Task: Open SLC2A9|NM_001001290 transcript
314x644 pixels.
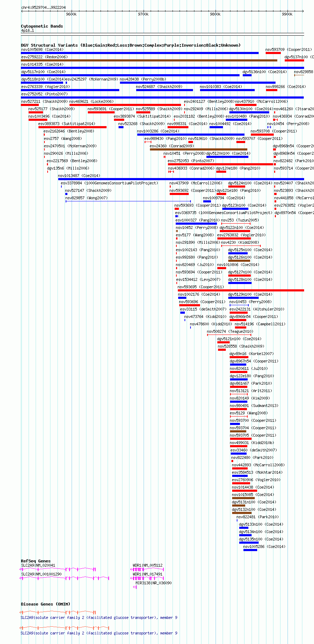Action: (x=41, y=574)
